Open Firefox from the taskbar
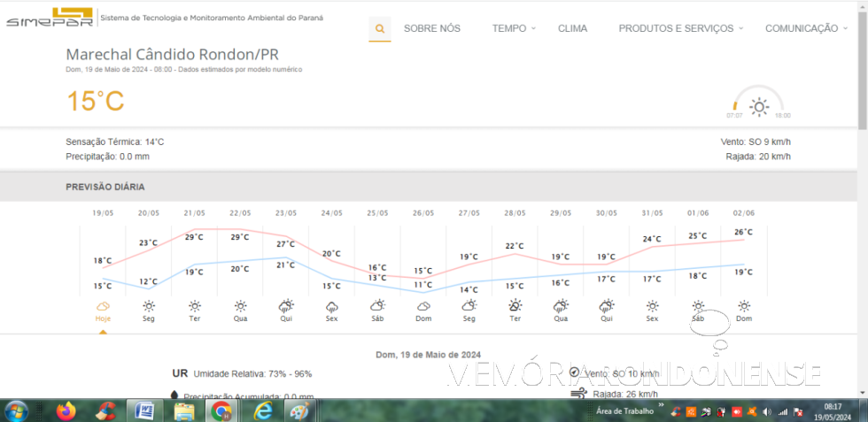Screen dimensions: 868x422 [66, 410]
